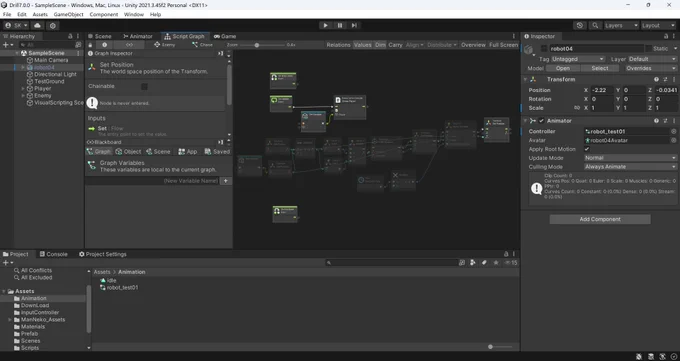Toggle the Carry button in graph toolbar

click(x=395, y=45)
